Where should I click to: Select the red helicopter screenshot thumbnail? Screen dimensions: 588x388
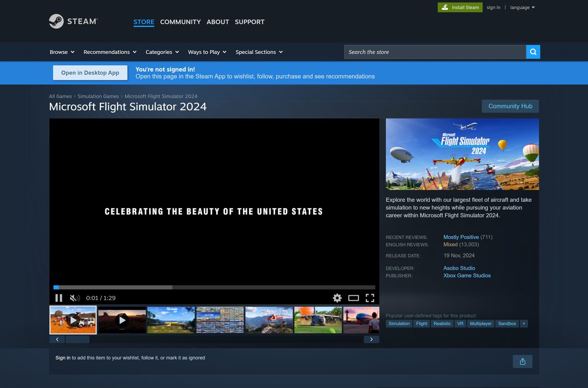click(269, 320)
